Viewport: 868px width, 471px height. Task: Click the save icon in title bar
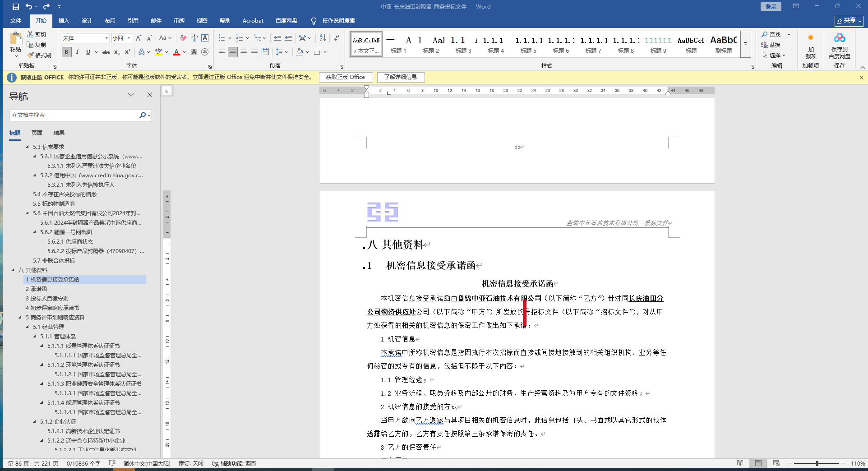16,7
